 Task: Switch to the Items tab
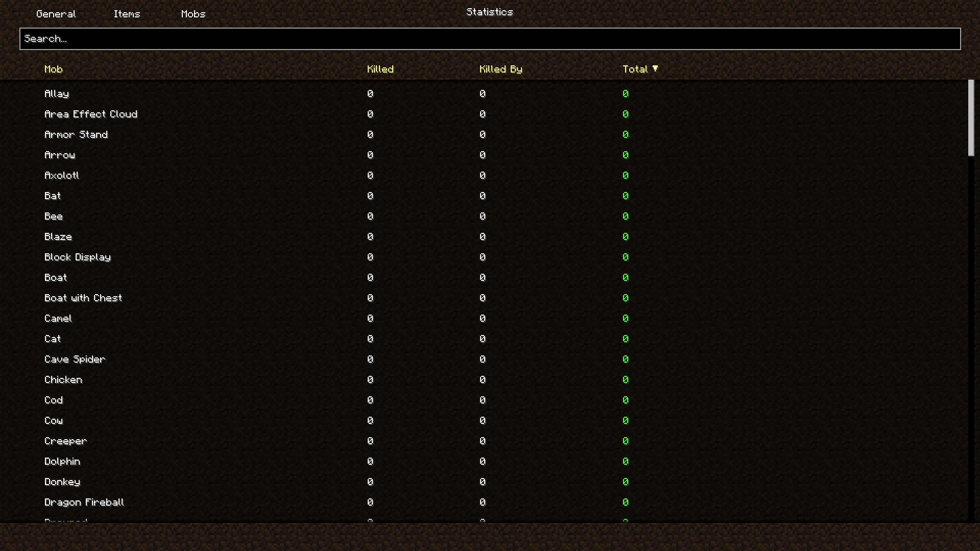coord(127,14)
